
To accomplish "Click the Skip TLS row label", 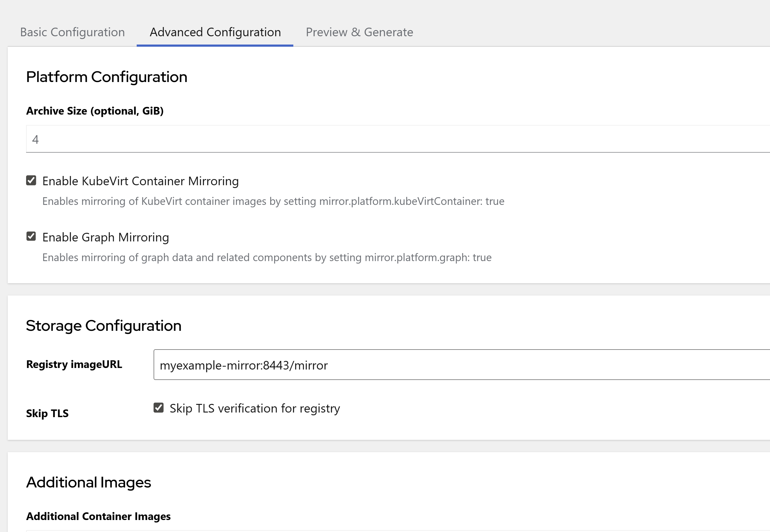I will click(47, 413).
